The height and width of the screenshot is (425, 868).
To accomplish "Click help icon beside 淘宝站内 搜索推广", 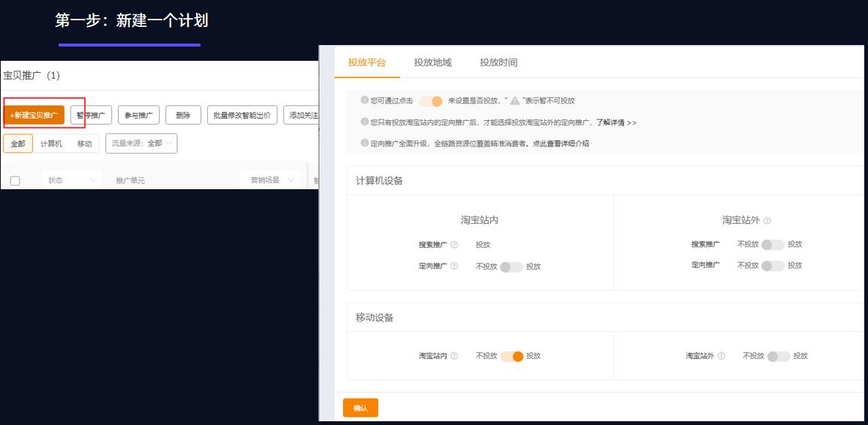I will [x=454, y=245].
